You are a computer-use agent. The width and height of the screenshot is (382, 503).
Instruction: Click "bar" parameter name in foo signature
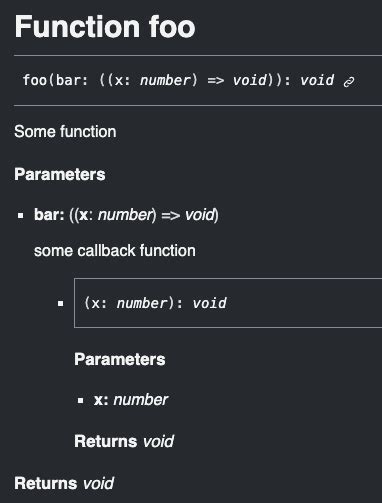(68, 81)
